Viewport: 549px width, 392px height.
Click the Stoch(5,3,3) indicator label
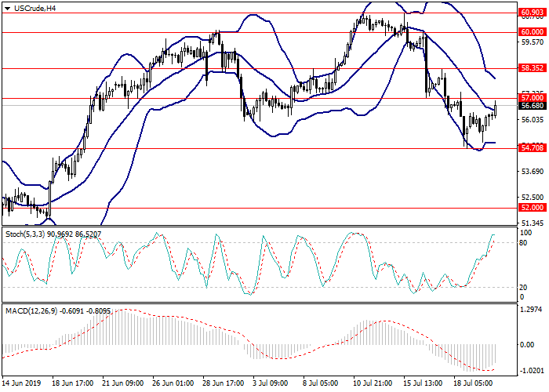coord(53,234)
